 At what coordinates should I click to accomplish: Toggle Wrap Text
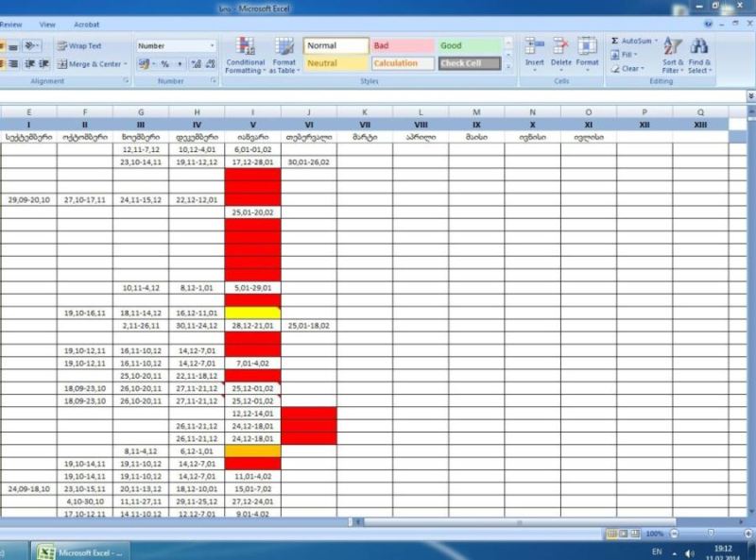(x=79, y=45)
